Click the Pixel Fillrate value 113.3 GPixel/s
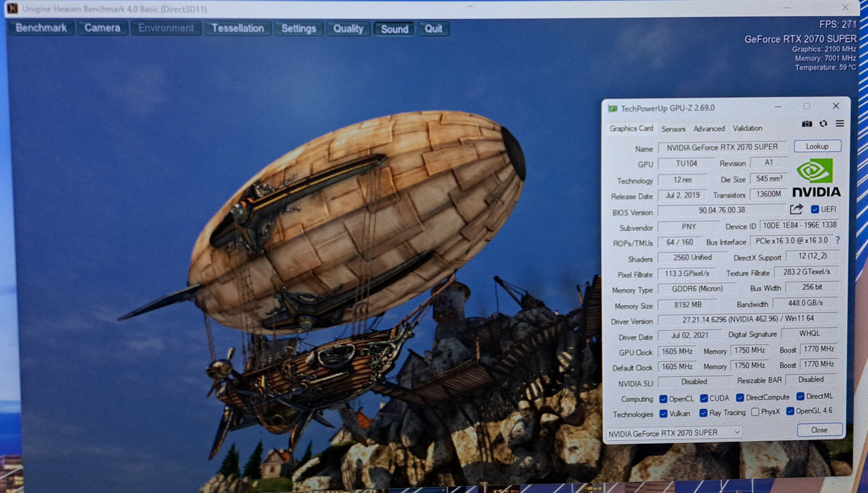 [686, 274]
